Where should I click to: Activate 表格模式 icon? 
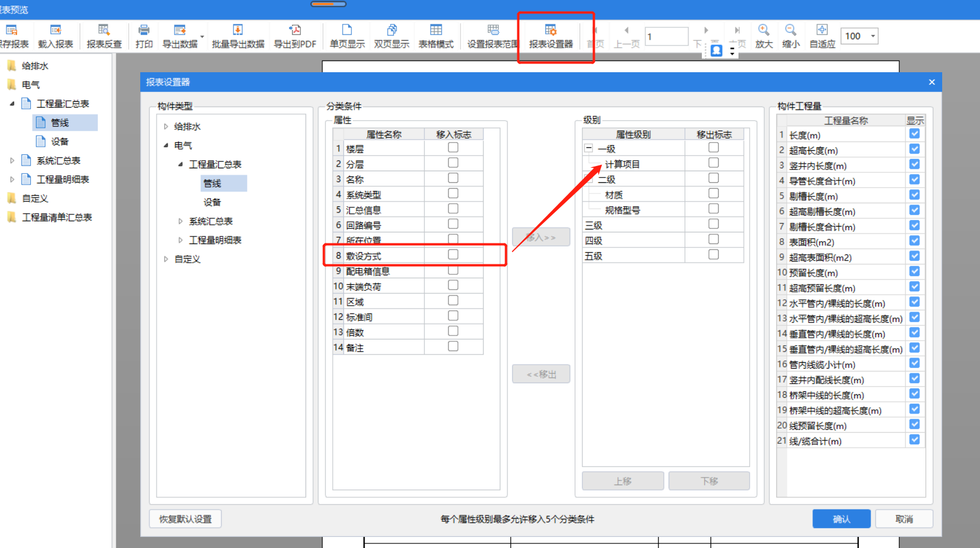click(436, 36)
